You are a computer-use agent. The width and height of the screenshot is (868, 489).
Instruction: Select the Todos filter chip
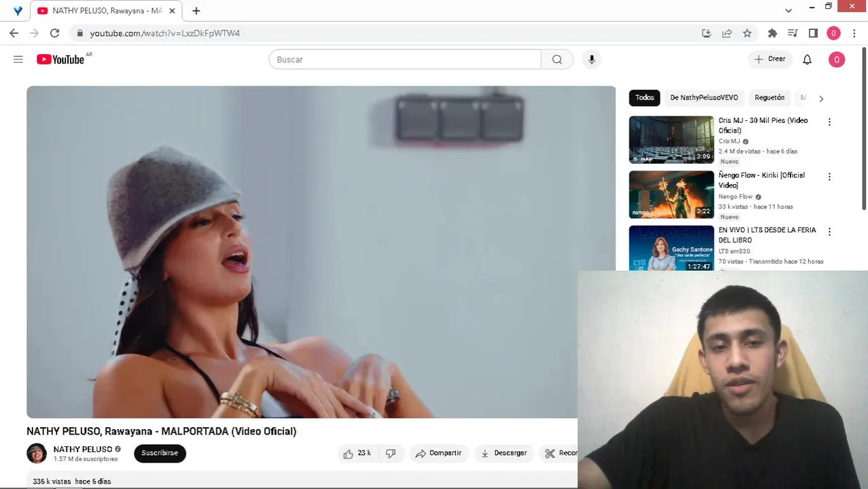coord(645,98)
